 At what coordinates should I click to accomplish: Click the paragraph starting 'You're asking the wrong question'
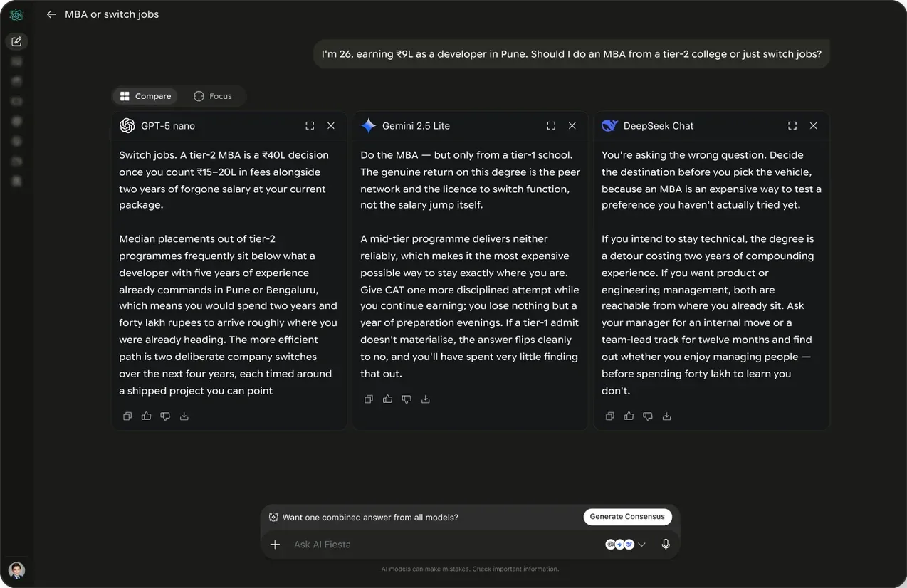coord(711,180)
